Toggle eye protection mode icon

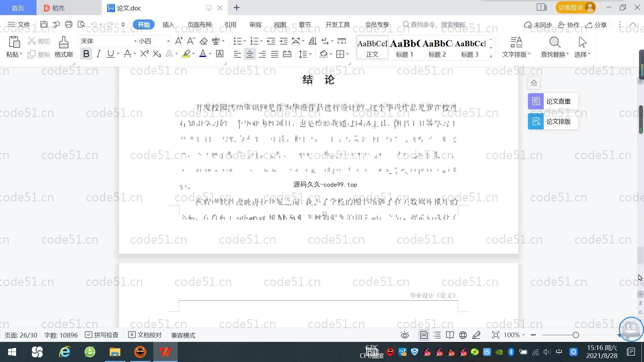[405, 335]
